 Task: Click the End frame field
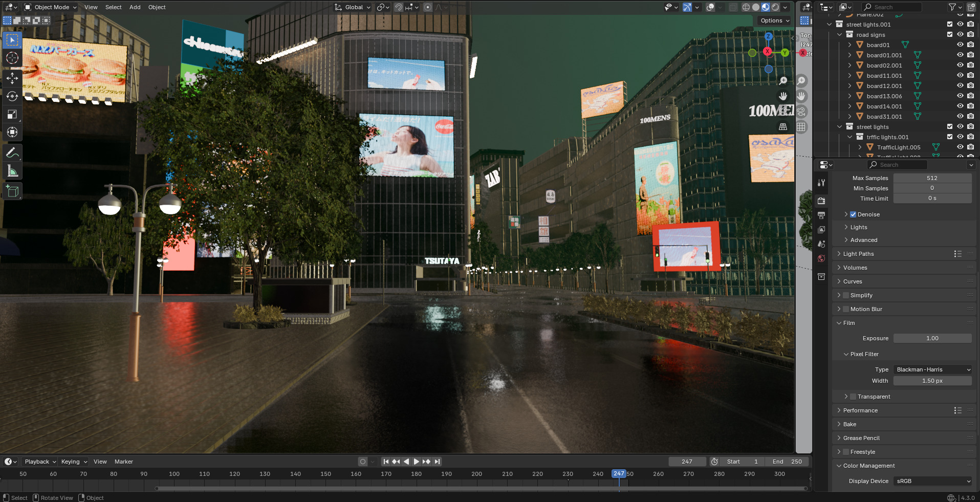point(787,462)
